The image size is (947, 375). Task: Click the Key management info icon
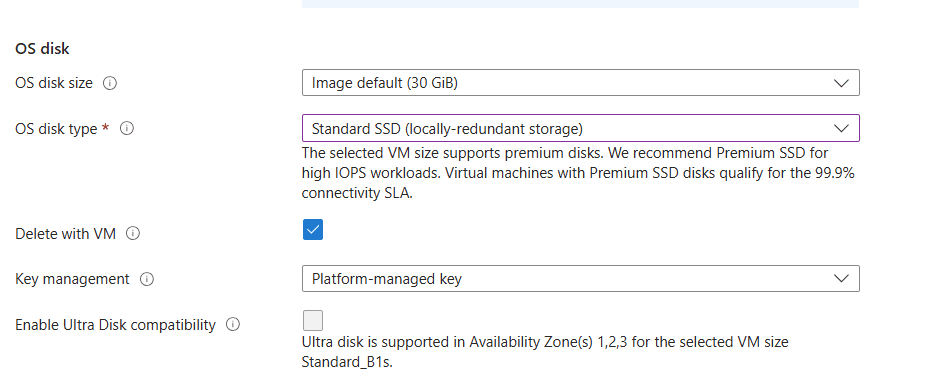pos(147,279)
